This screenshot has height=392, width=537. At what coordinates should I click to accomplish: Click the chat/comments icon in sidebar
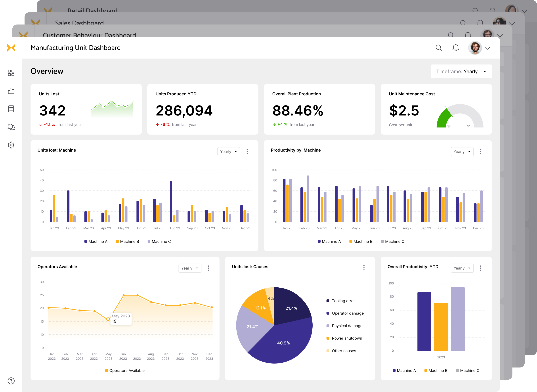11,127
